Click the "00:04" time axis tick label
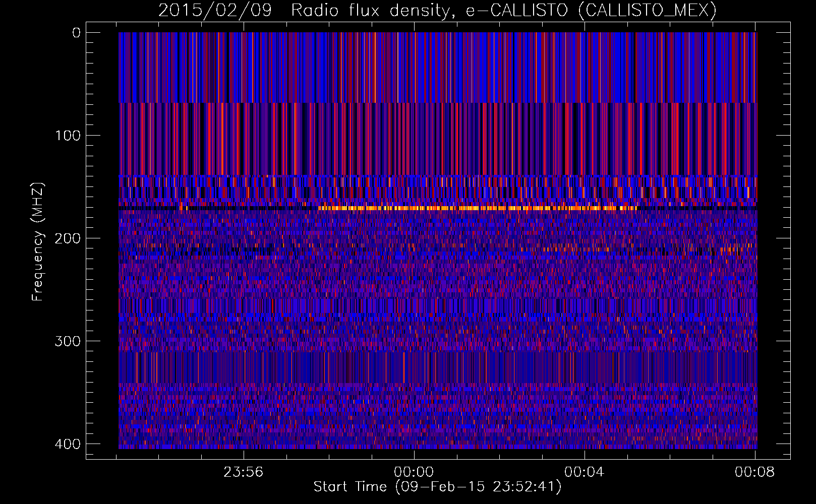This screenshot has width=816, height=504. point(584,472)
